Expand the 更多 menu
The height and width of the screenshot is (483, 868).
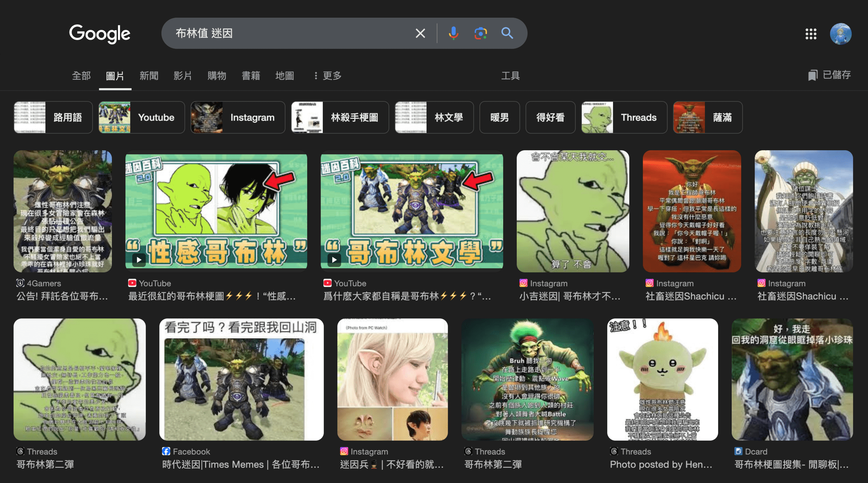point(327,75)
